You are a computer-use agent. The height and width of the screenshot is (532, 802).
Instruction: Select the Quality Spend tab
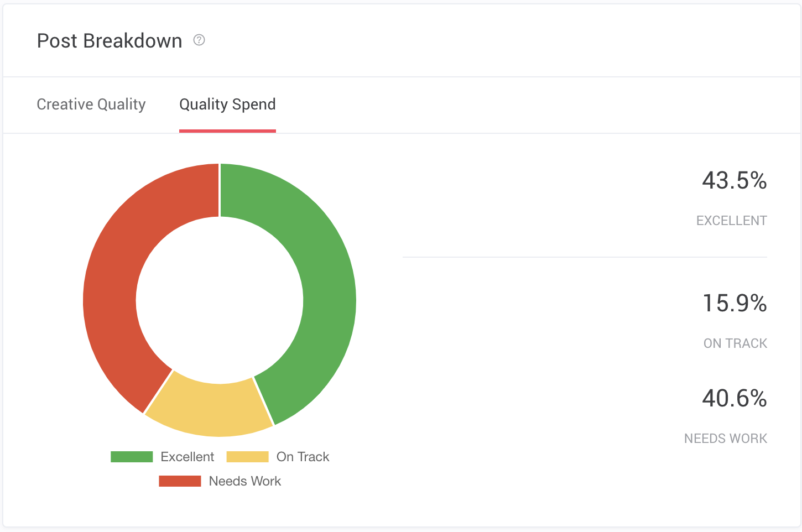[x=227, y=105]
